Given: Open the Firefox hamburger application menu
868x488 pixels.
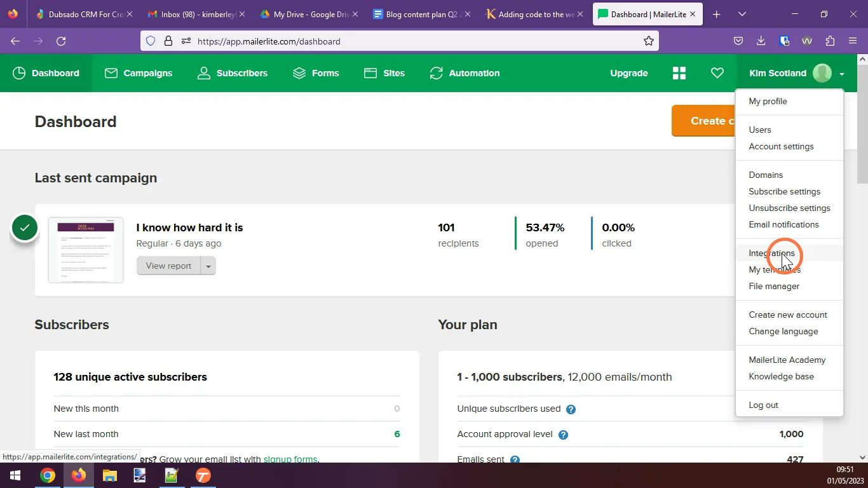Looking at the screenshot, I should (853, 41).
